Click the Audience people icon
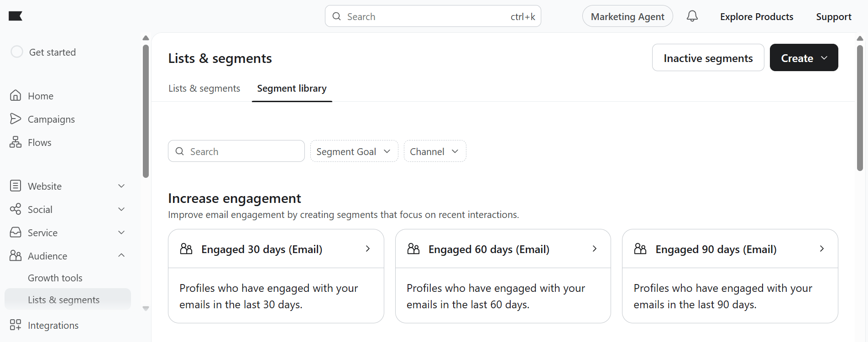The image size is (868, 342). point(16,255)
